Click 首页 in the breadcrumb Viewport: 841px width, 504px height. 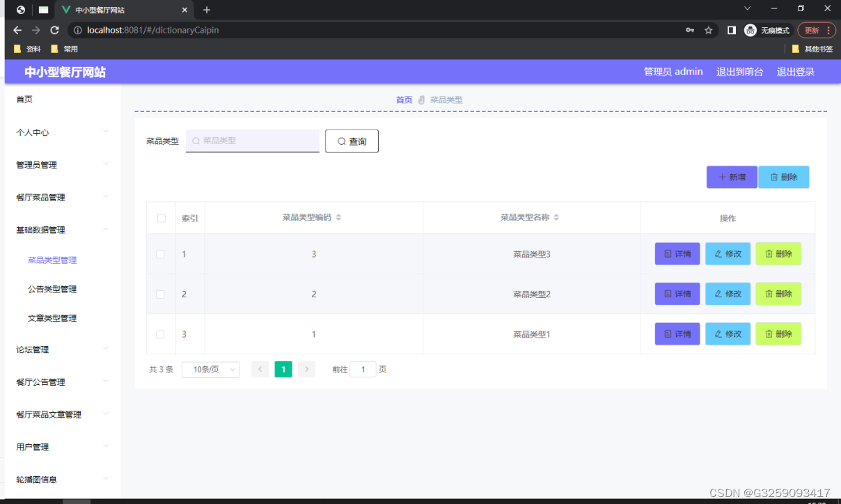click(x=404, y=100)
